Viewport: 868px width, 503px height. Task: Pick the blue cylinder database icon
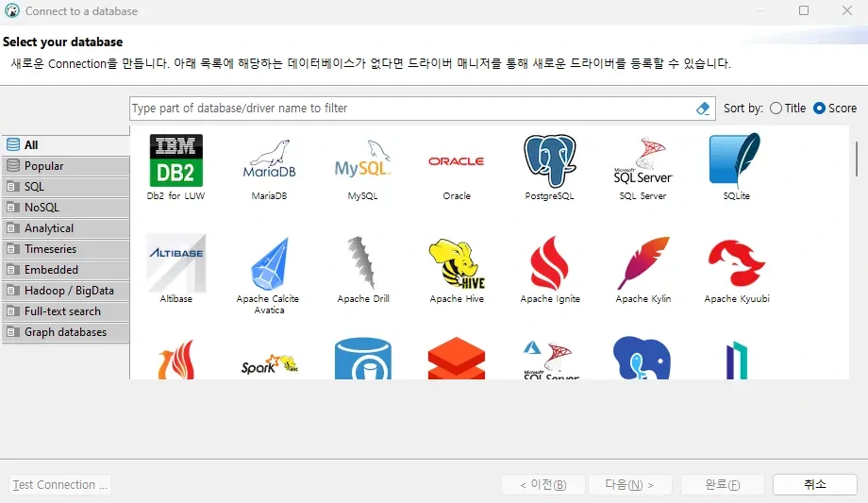click(x=362, y=359)
